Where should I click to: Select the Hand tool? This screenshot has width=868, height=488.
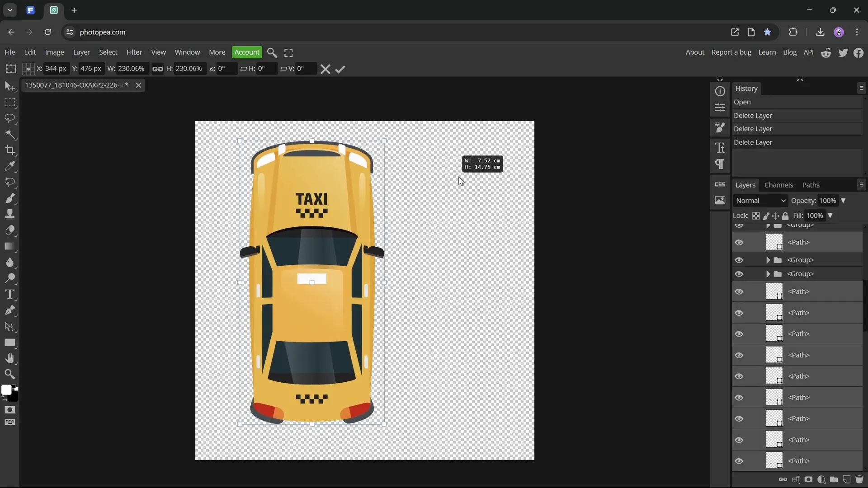[x=10, y=358]
